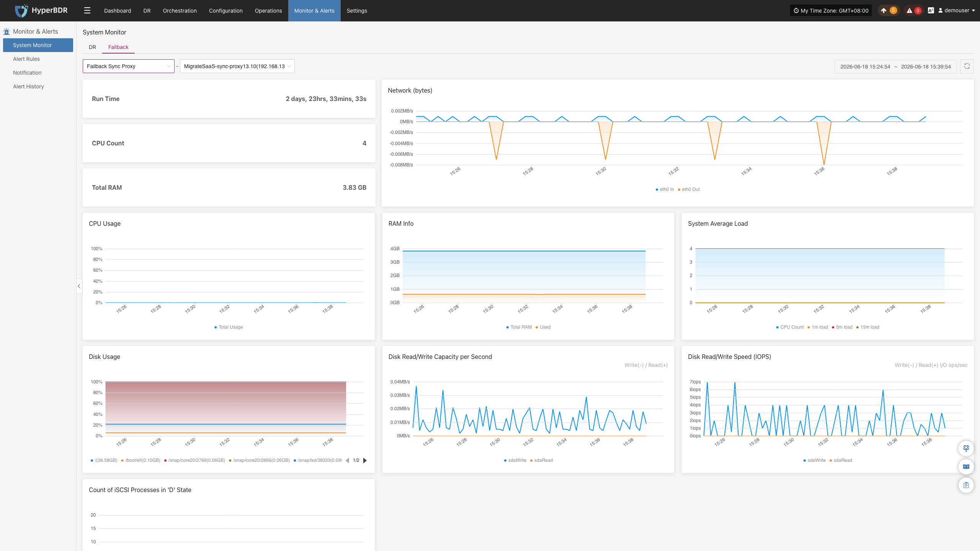Toggle /snap/core20/2769 series in Disk Usage legend
The image size is (980, 551).
point(194,460)
